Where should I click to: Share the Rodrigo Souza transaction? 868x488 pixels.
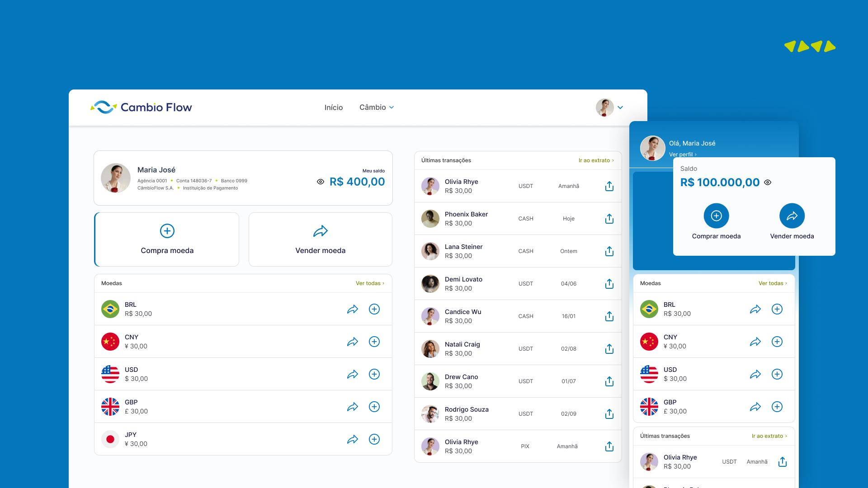coord(609,414)
